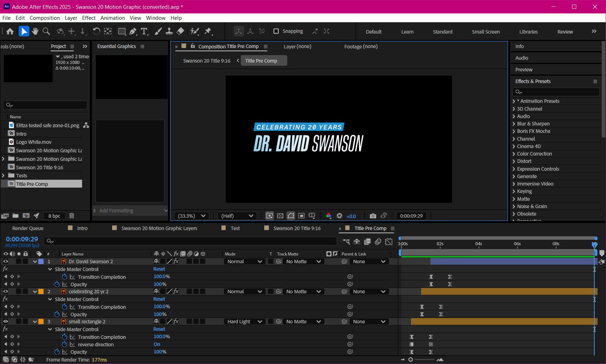This screenshot has width=606, height=364.
Task: Click the color channels icon in viewer
Action: (329, 216)
